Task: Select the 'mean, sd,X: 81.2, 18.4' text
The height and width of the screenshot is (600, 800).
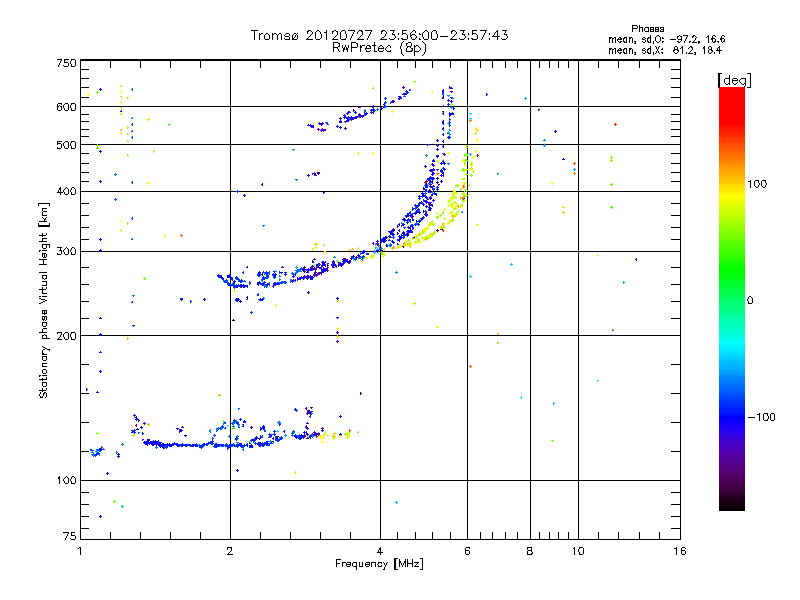Action: coord(665,50)
